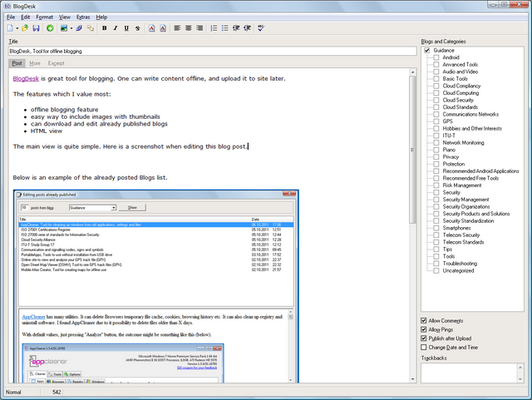Viewport: 532px width, 400px height.
Task: Open the View menu
Action: 65,17
